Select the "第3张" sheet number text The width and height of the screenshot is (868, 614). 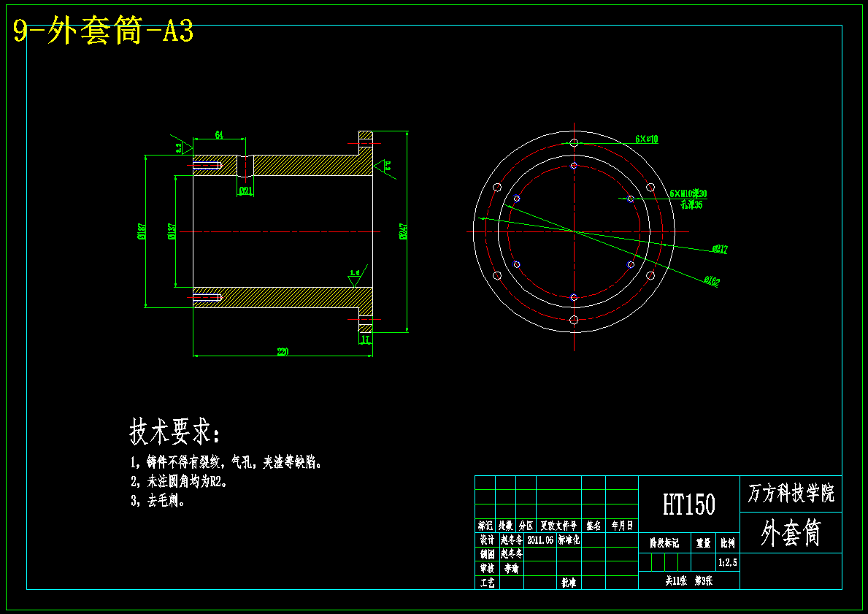point(704,580)
